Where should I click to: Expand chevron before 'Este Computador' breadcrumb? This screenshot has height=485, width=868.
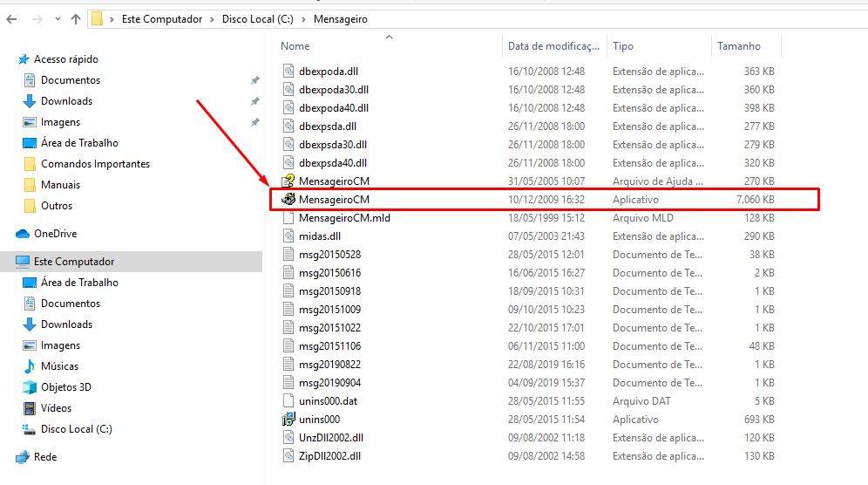112,19
